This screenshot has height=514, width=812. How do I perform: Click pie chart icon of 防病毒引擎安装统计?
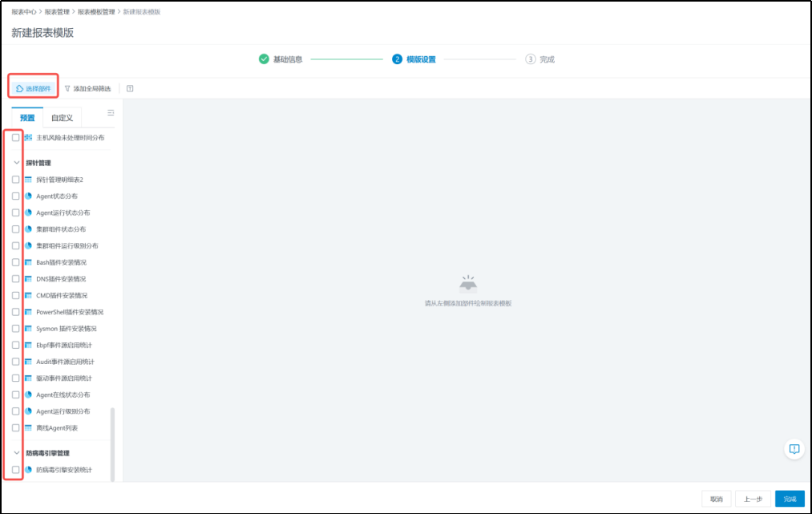pos(29,469)
